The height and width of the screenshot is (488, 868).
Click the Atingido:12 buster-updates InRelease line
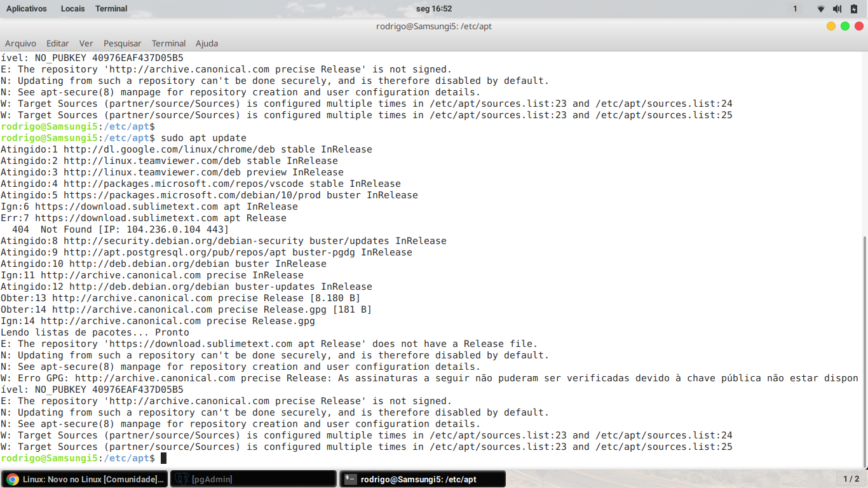click(x=186, y=287)
